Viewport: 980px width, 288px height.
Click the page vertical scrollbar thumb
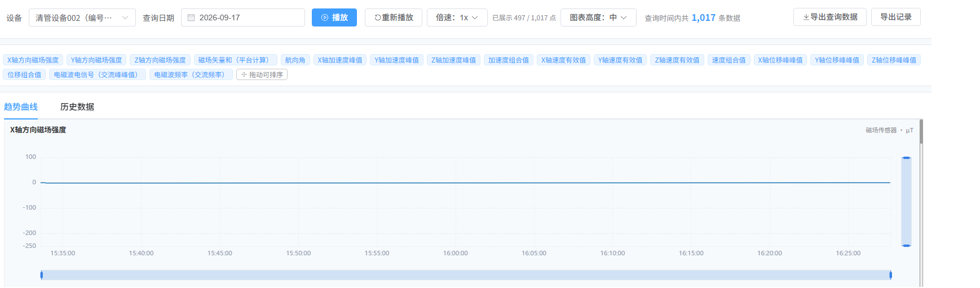(x=921, y=132)
